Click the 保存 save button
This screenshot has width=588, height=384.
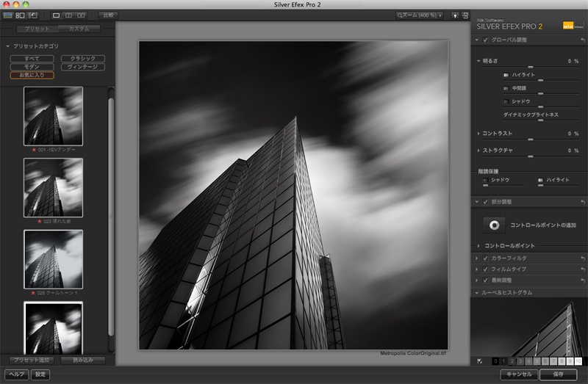point(558,374)
